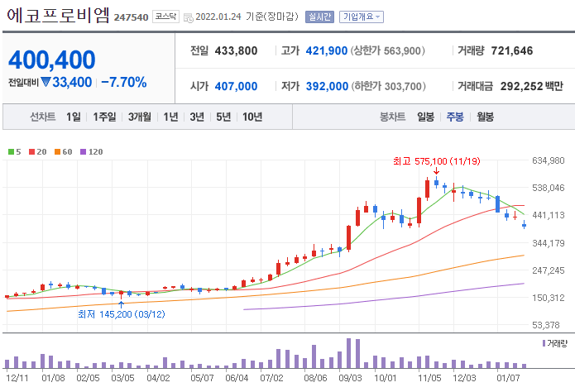Select the 3개월 line chart tab
Viewport: 575px width, 392px height.
pyautogui.click(x=139, y=117)
